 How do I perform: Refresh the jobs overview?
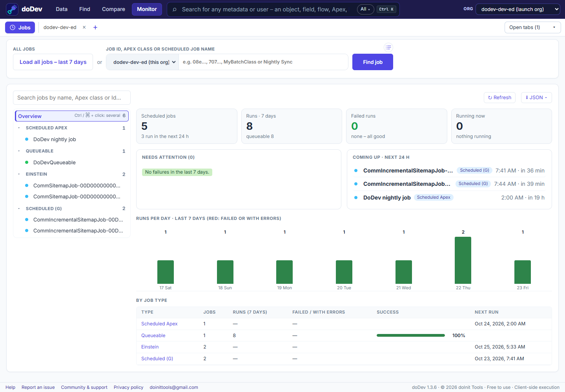499,98
